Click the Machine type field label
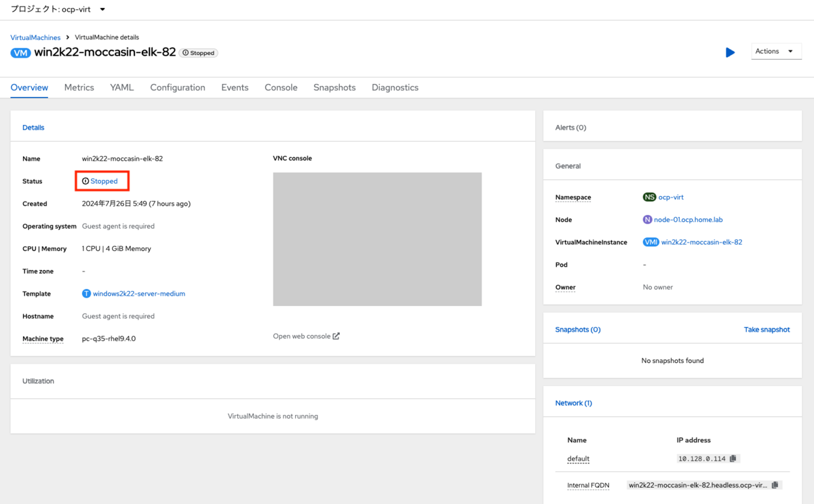Screen dimensions: 814x504 (43, 338)
